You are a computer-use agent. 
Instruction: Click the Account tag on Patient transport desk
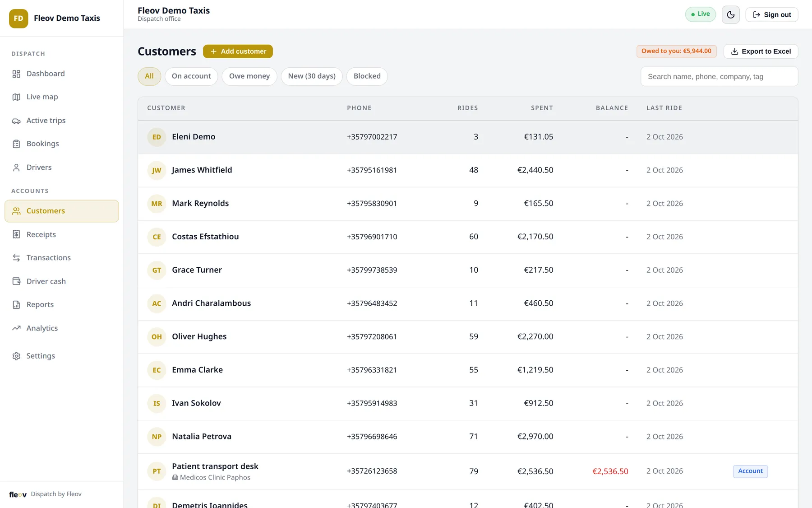point(750,471)
